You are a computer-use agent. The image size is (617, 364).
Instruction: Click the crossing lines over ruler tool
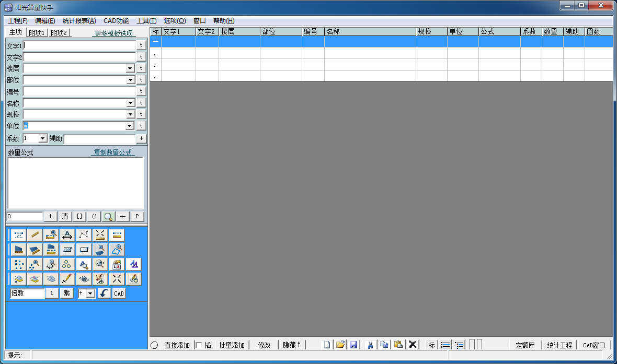coord(100,235)
